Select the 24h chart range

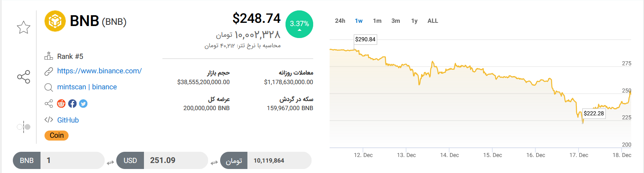point(340,21)
